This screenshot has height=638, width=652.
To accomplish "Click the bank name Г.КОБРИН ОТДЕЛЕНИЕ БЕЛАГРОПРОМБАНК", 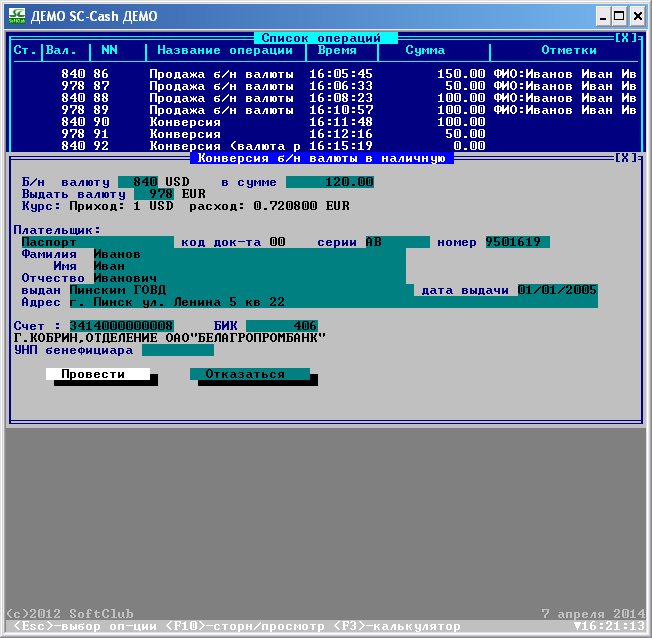I will pyautogui.click(x=170, y=338).
